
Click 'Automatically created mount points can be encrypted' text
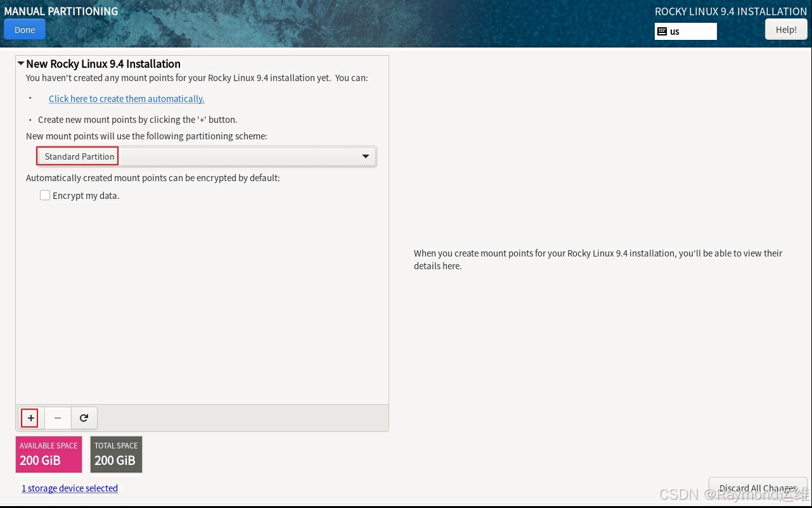tap(153, 178)
